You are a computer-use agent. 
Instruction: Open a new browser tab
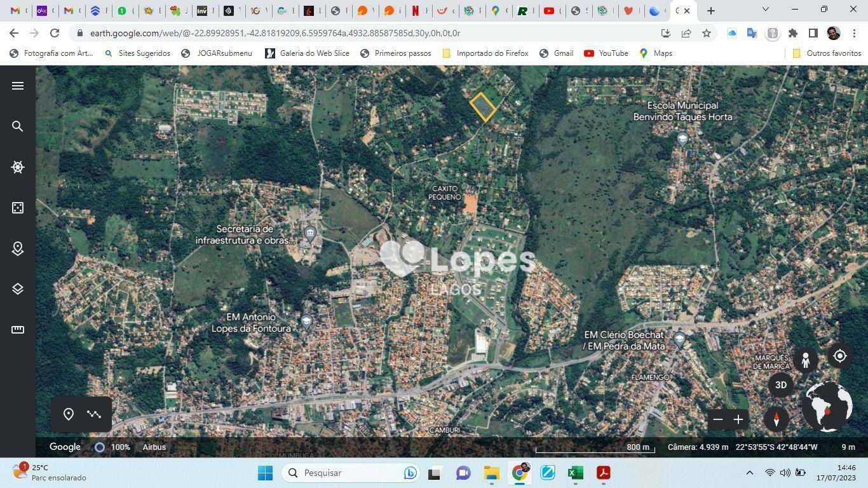coord(711,10)
